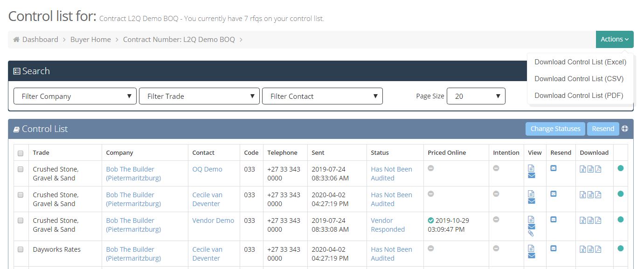View the email in the Dayworks Rates row
The image size is (644, 269).
(x=531, y=256)
